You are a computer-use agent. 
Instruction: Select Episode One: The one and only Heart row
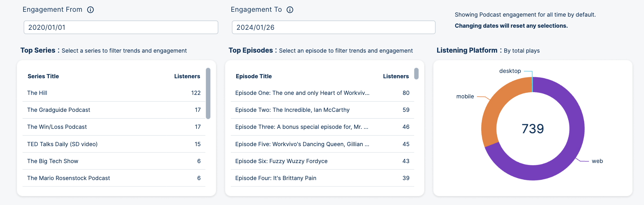click(322, 93)
